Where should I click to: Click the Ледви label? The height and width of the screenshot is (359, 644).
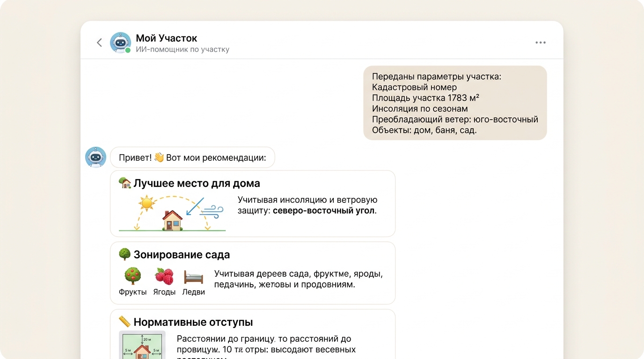(193, 292)
